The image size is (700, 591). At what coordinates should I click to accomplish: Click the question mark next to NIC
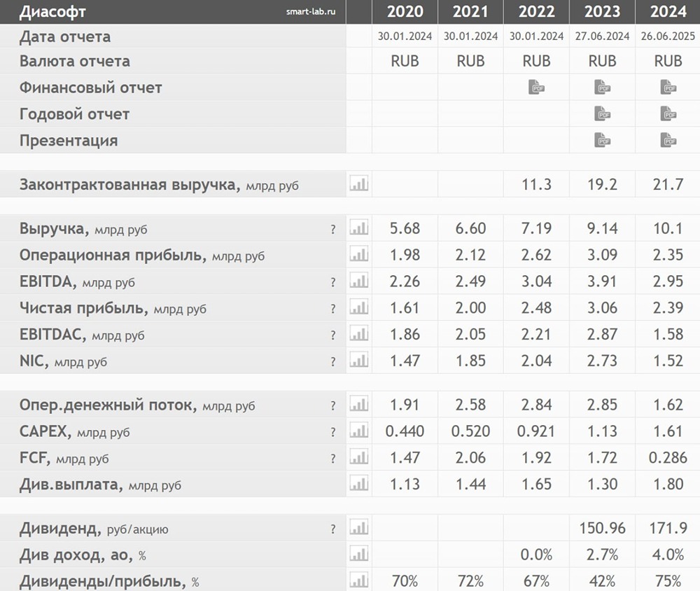pos(333,362)
